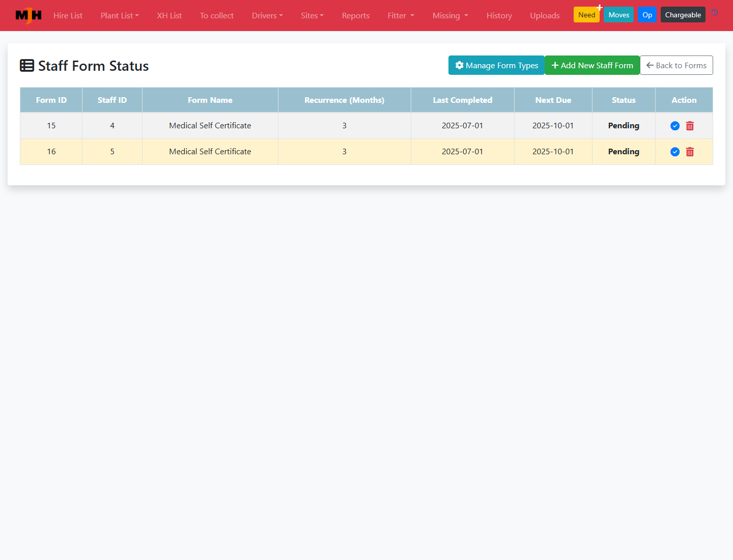Expand Missing dropdown menu

coord(450,15)
